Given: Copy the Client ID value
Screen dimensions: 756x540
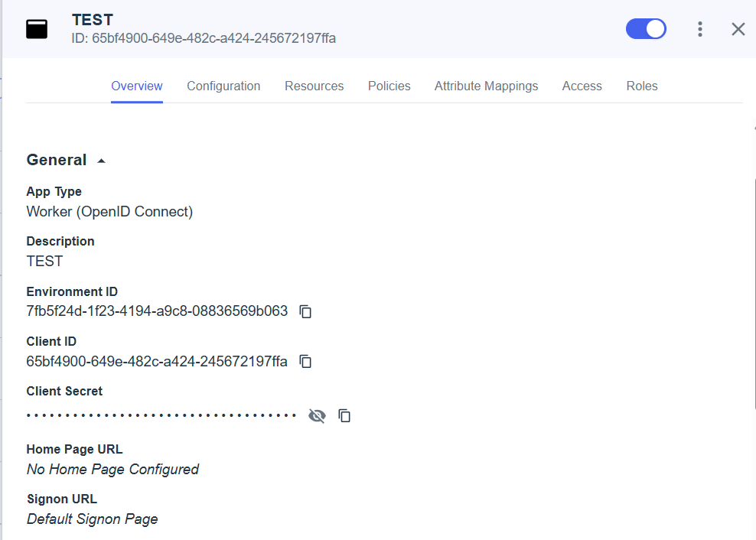Looking at the screenshot, I should (x=305, y=361).
